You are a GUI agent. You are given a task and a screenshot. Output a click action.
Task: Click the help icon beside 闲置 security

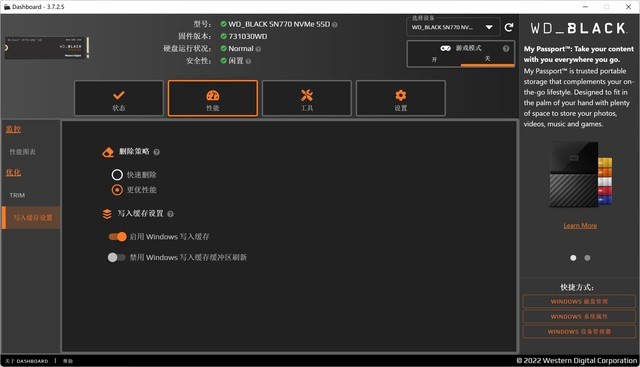click(248, 61)
